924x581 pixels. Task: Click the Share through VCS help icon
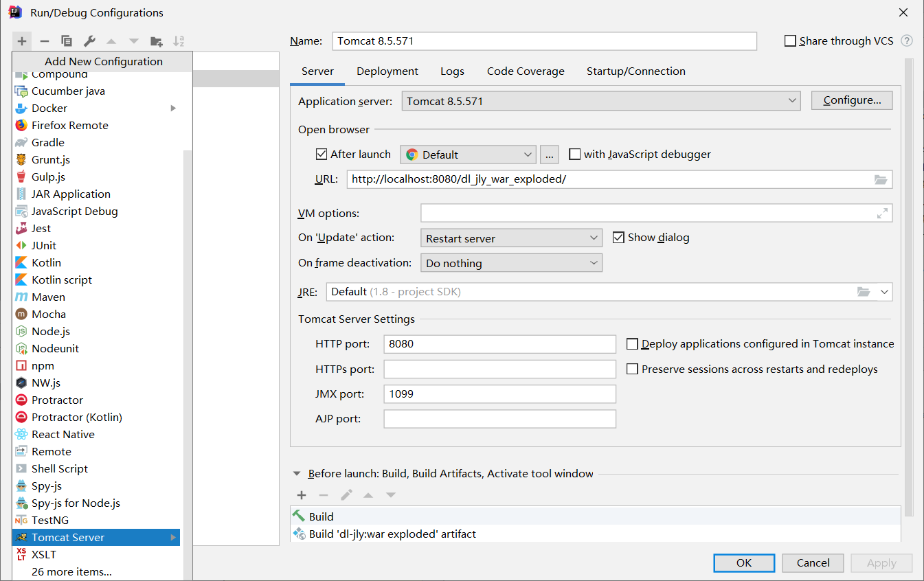(x=907, y=41)
